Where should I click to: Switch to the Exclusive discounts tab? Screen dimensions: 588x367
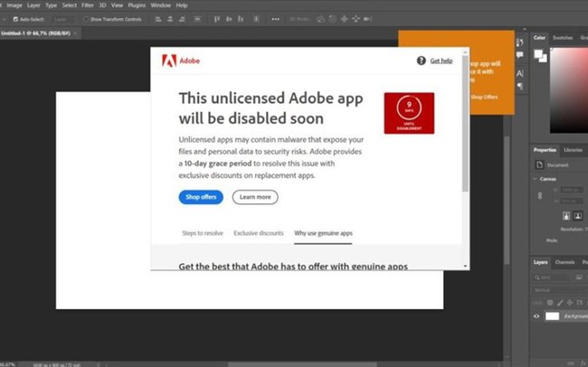click(x=258, y=233)
